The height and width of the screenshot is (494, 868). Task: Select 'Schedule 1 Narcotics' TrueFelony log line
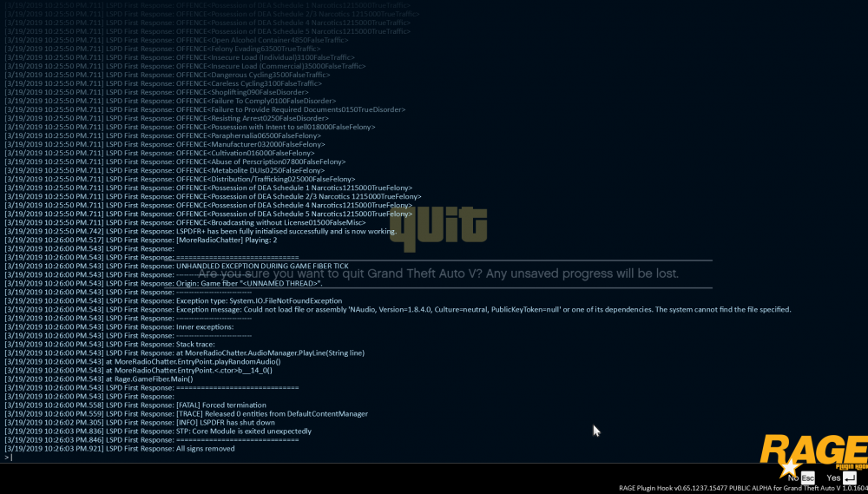pyautogui.click(x=208, y=188)
